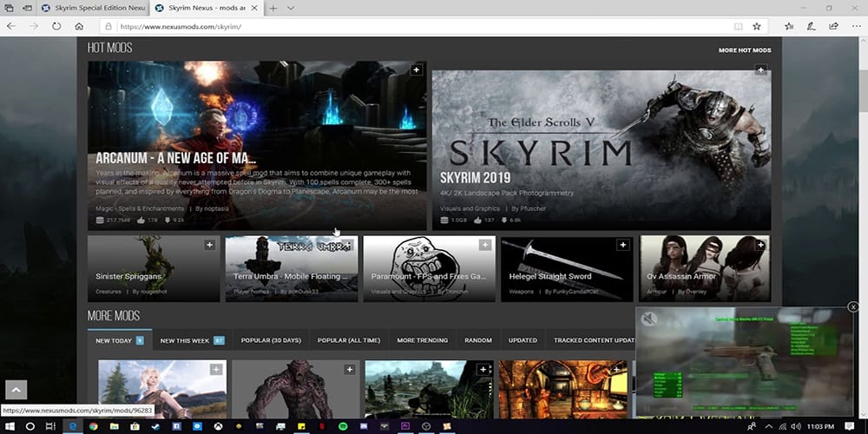Image resolution: width=868 pixels, height=434 pixels.
Task: Click the 11:03 PM taskbar clock
Action: (x=820, y=426)
